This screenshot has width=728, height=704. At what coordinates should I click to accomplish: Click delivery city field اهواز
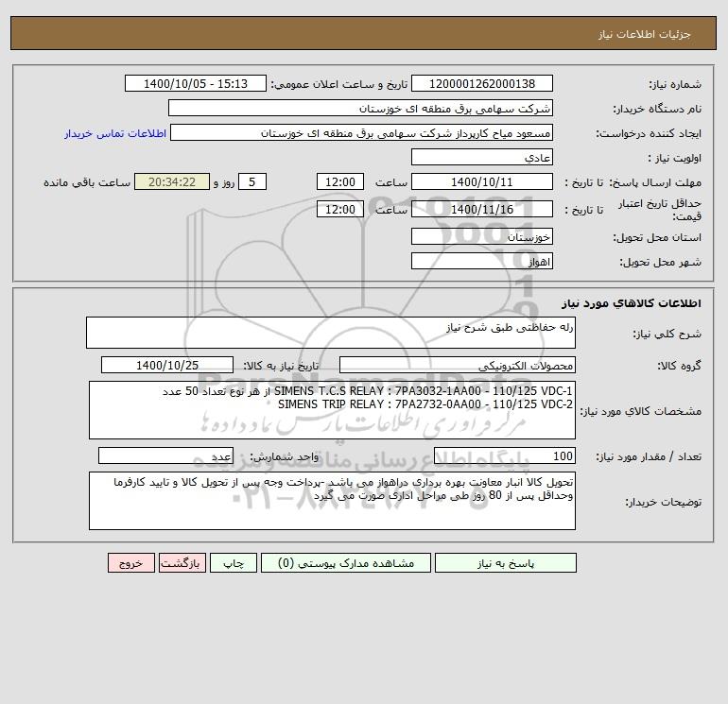(482, 261)
